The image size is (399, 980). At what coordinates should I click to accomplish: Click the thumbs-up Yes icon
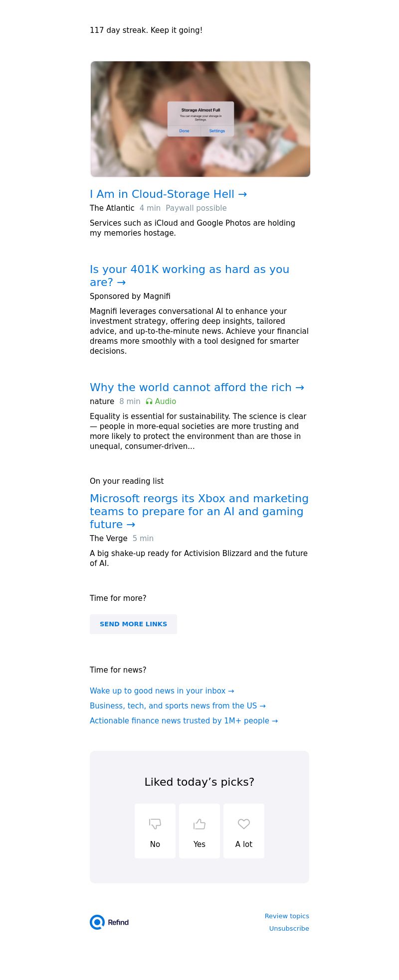[x=199, y=824]
